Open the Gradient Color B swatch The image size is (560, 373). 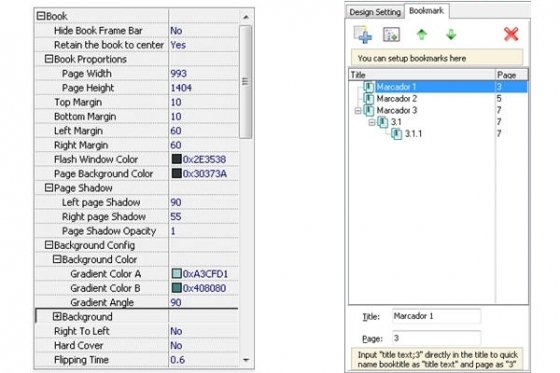coord(176,288)
